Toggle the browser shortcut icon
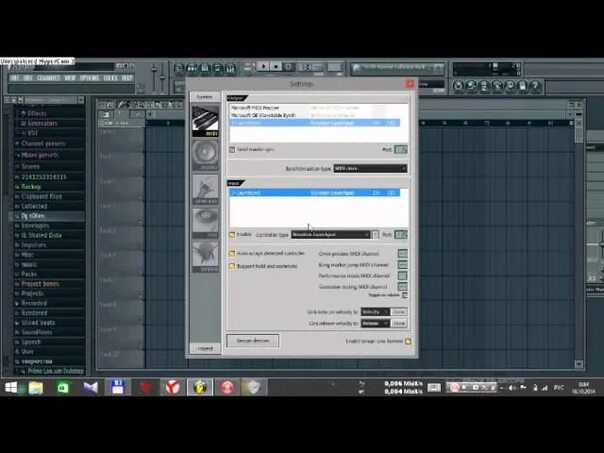The width and height of the screenshot is (604, 453). pyautogui.click(x=217, y=69)
